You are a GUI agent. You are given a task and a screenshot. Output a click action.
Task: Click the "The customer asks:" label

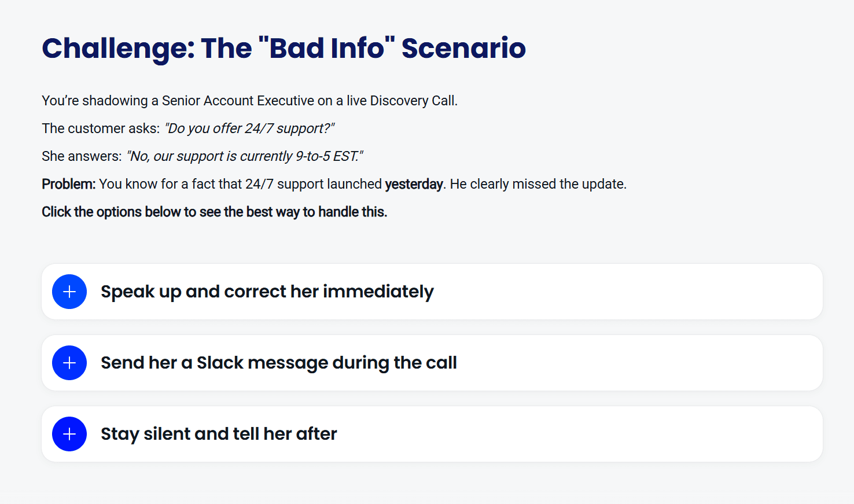[x=101, y=128]
